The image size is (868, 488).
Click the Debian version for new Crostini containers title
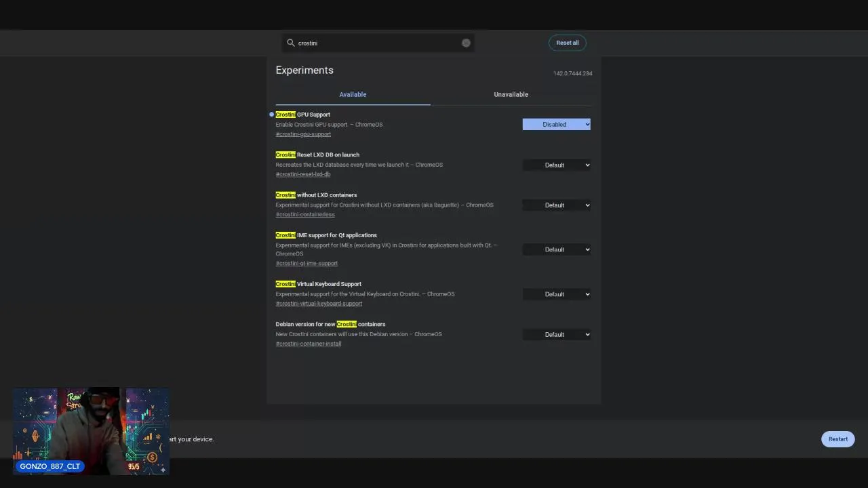pyautogui.click(x=330, y=324)
